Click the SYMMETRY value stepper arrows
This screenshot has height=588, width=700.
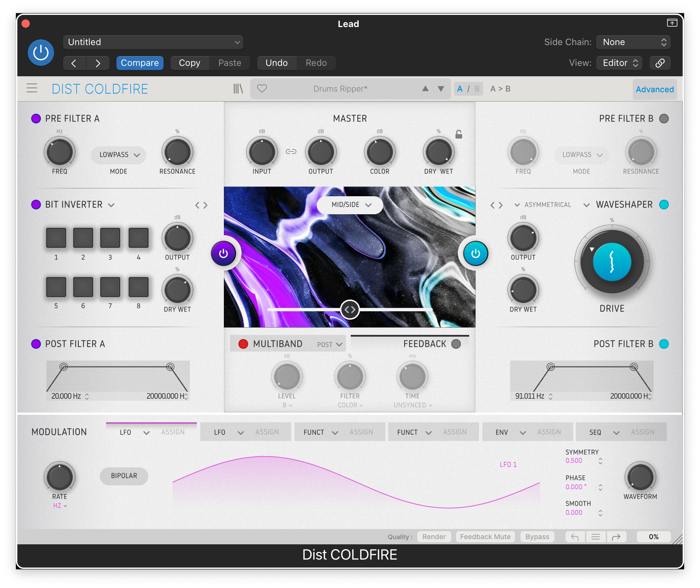click(600, 461)
